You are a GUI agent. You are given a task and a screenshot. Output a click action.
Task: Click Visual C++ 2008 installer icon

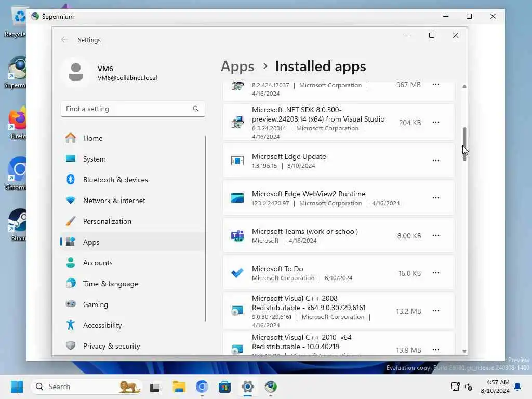[237, 311]
